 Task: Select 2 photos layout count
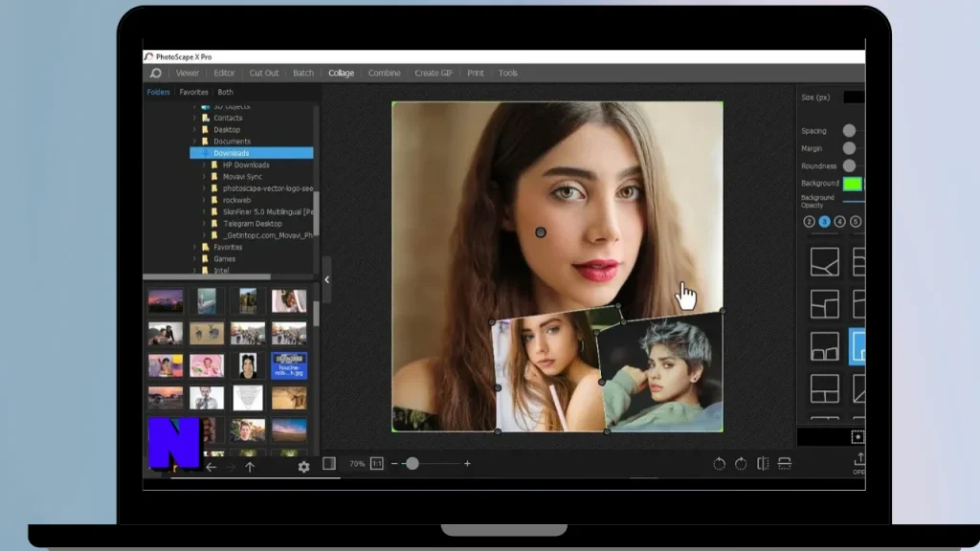point(809,222)
